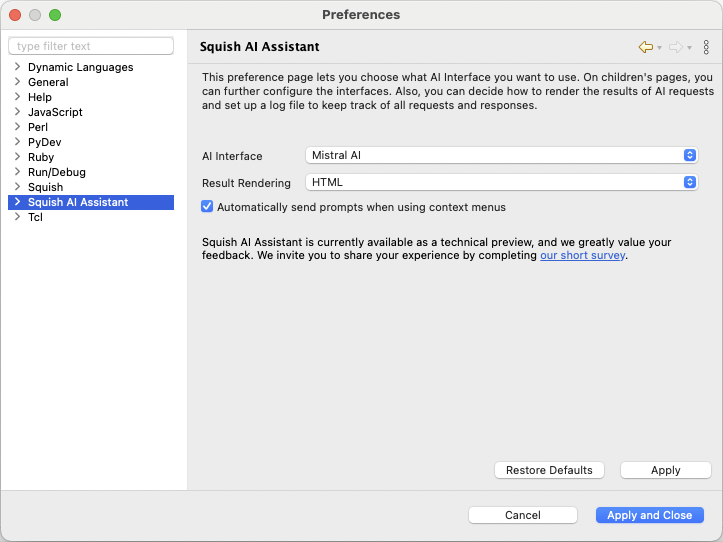The height and width of the screenshot is (542, 723).
Task: Click the Apply button
Action: (665, 470)
